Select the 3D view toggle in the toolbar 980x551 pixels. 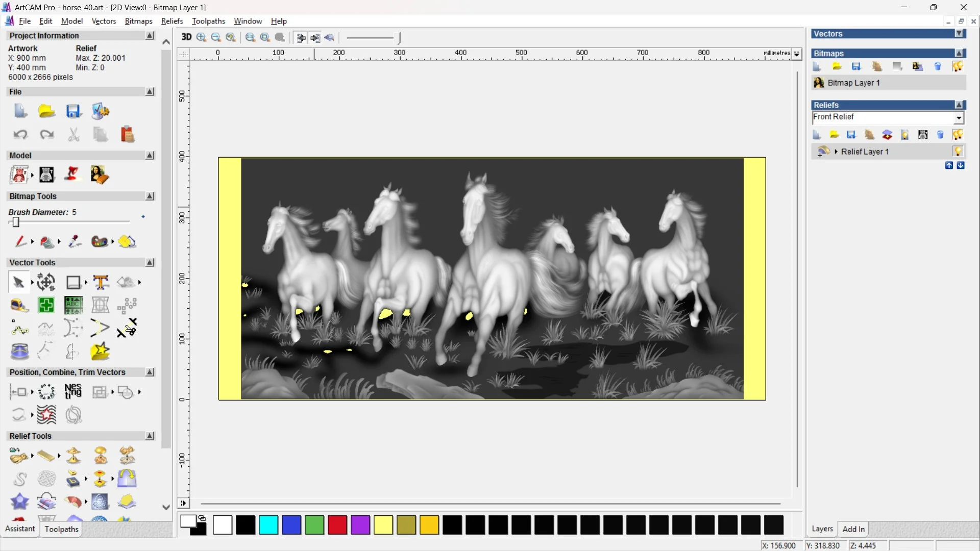tap(186, 37)
